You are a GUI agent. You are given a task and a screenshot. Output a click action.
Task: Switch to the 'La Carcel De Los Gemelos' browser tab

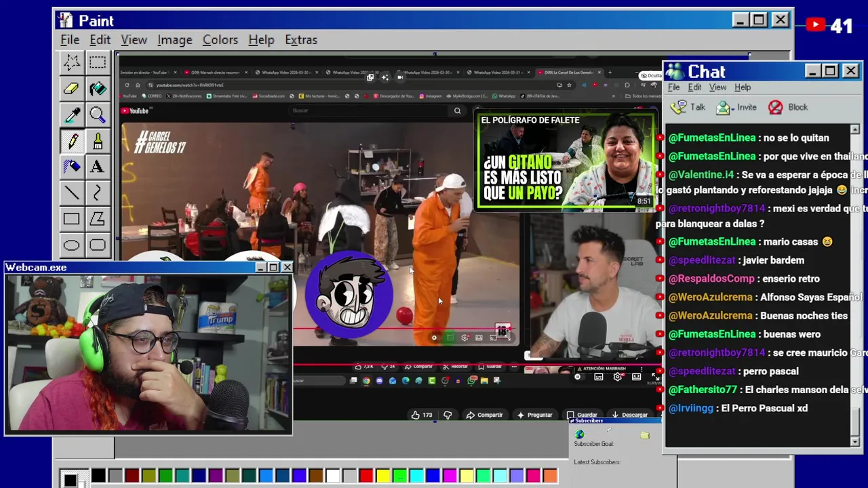568,73
